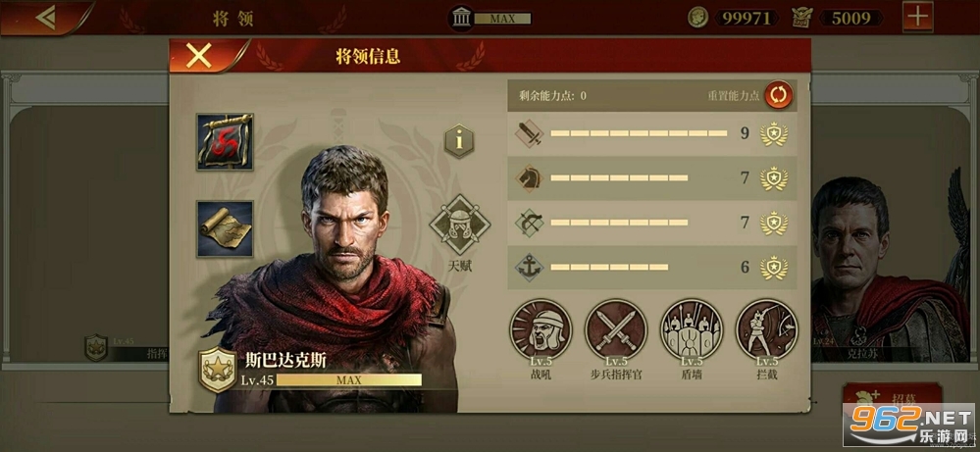Upgrade cavalry stat via its laurel medal
The height and width of the screenshot is (452, 980).
(x=774, y=178)
